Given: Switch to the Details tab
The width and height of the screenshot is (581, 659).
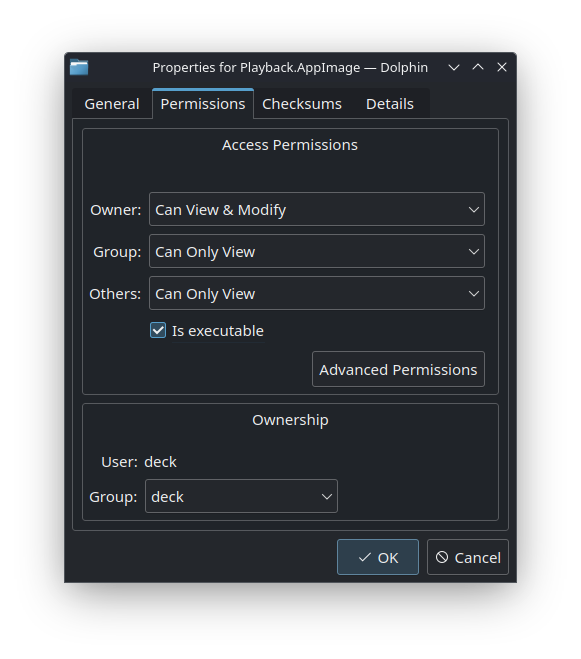Looking at the screenshot, I should [x=390, y=104].
